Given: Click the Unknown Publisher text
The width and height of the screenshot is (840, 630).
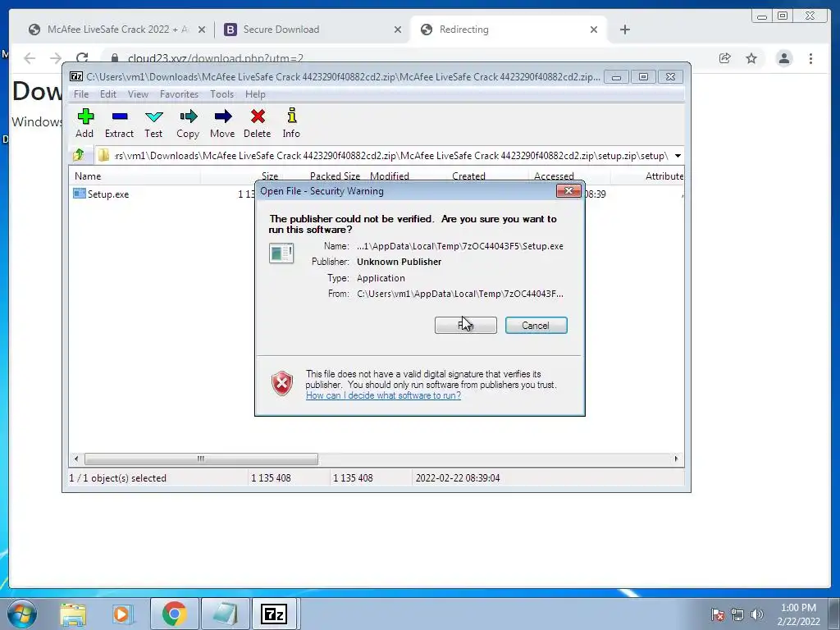Looking at the screenshot, I should [399, 262].
